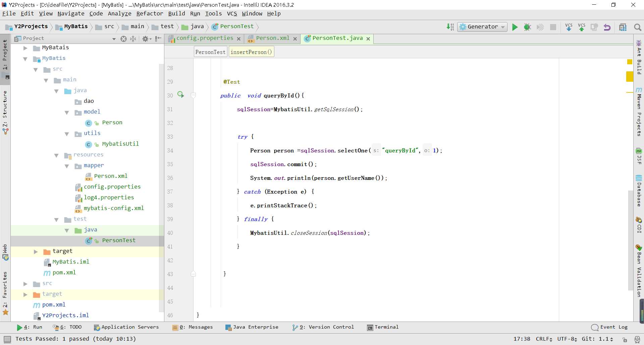Open the Event Log
Screen dimensions: 644x345
tap(609, 327)
